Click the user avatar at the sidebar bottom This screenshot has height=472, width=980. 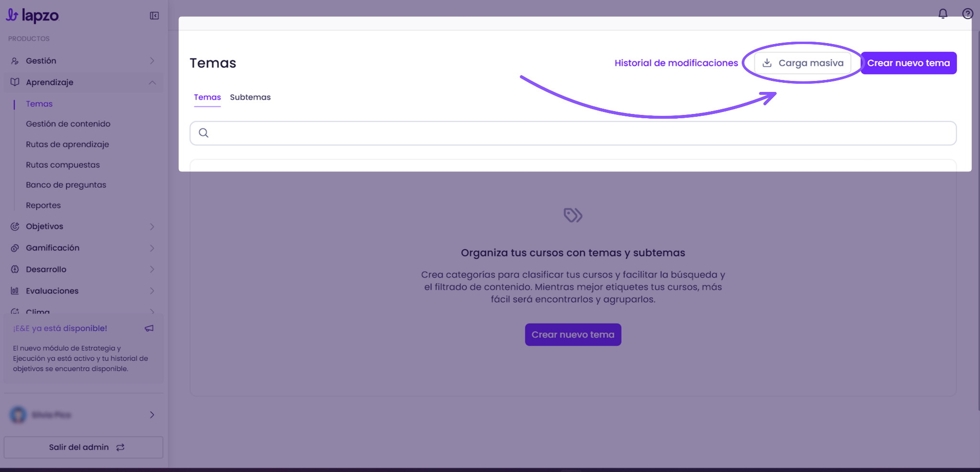coord(18,415)
